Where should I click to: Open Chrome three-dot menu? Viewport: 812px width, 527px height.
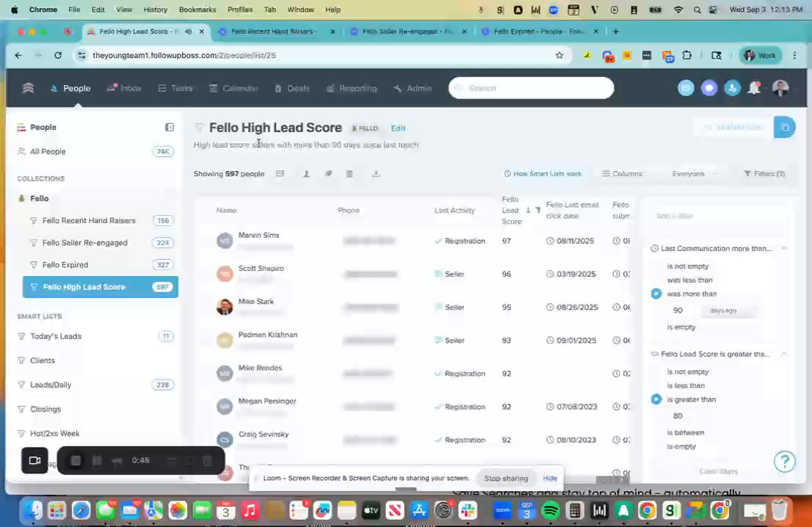coord(795,55)
